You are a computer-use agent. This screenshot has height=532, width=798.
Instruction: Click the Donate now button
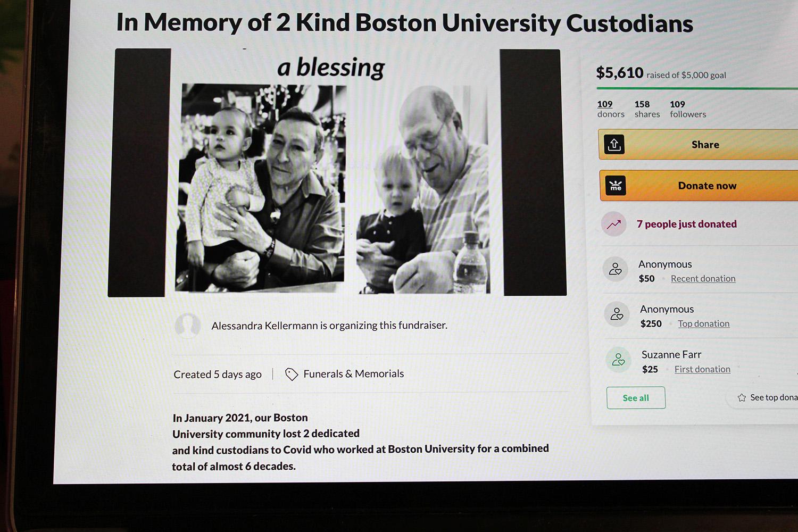(699, 186)
